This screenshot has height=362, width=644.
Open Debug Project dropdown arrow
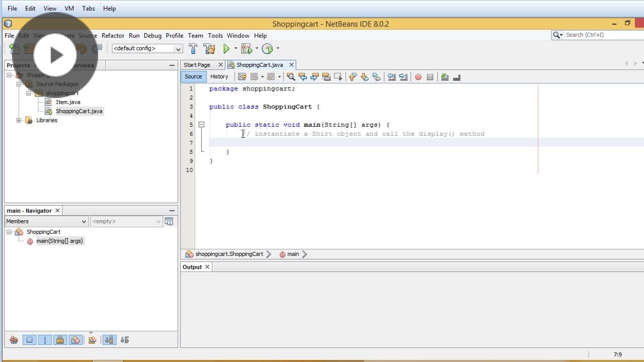(x=257, y=48)
